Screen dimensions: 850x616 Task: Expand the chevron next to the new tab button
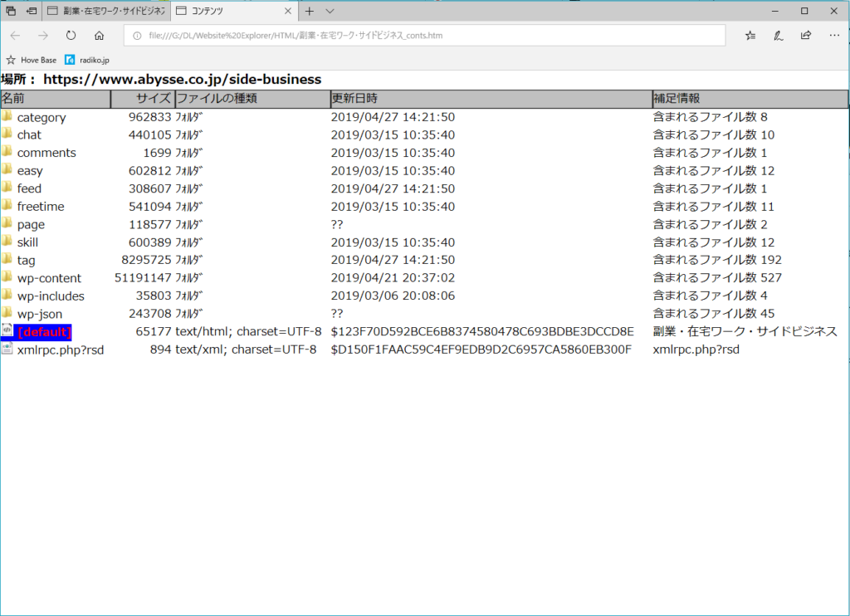tap(329, 11)
